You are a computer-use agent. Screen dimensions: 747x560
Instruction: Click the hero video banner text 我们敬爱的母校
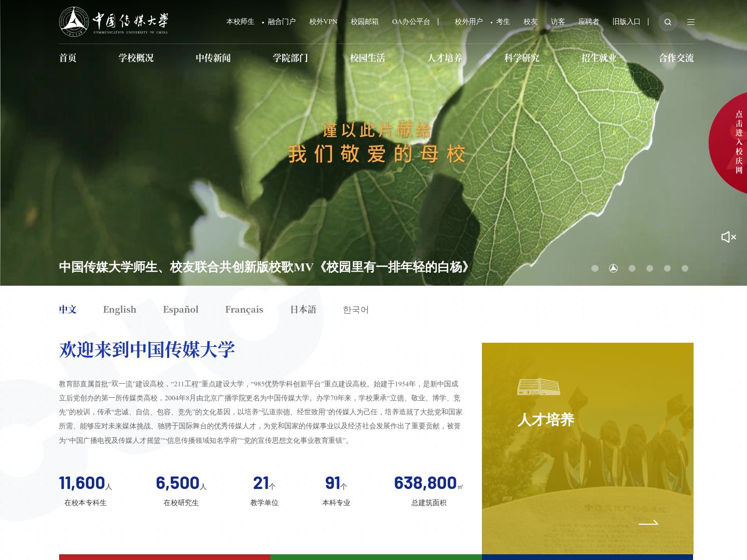[x=377, y=154]
